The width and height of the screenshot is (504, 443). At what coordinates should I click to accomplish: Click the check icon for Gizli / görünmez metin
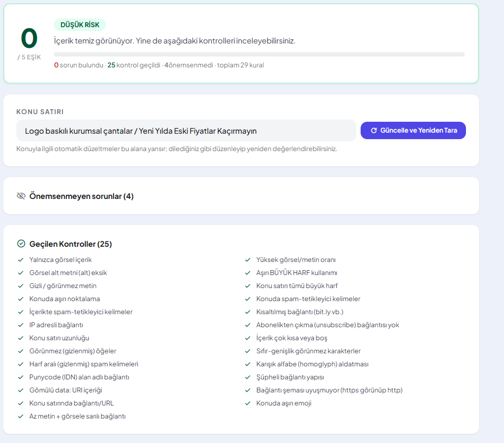pyautogui.click(x=21, y=286)
